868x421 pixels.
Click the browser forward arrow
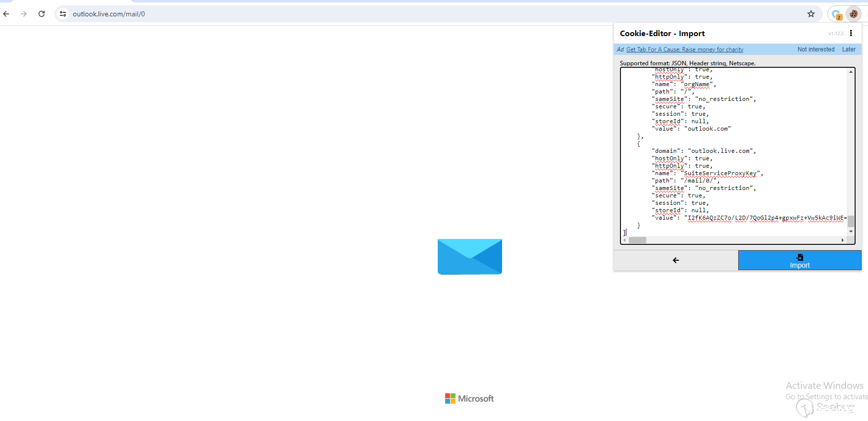click(24, 14)
